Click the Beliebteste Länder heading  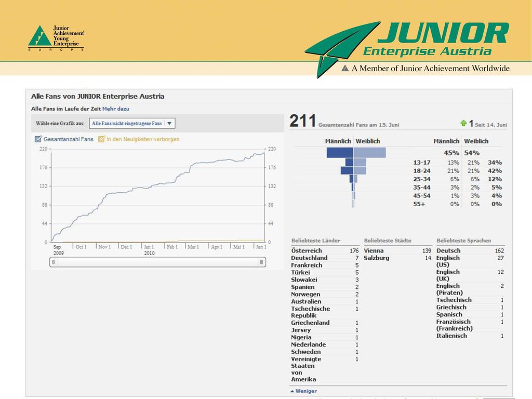316,241
